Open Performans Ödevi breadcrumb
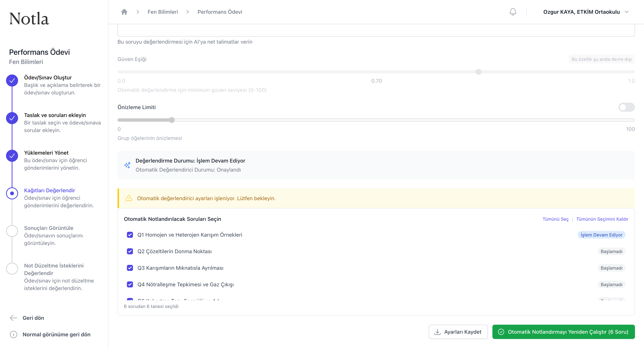Screen dimensions: 644x348 click(x=220, y=12)
